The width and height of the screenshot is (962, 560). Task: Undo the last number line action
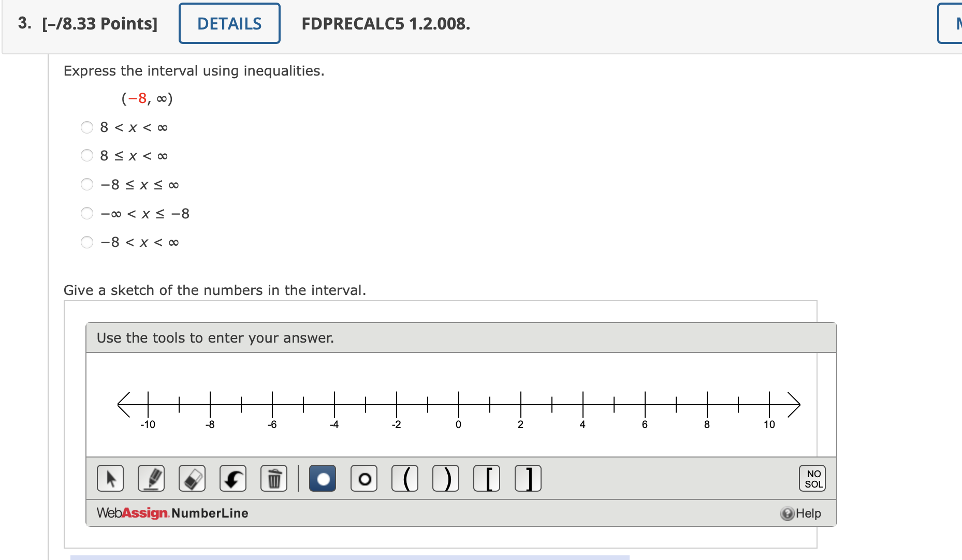(232, 478)
